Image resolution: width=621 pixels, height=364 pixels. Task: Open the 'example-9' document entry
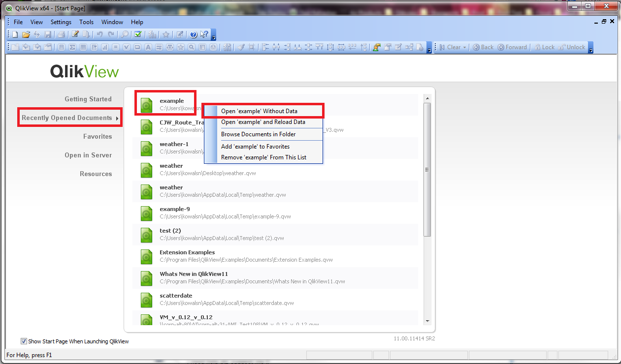tap(275, 212)
